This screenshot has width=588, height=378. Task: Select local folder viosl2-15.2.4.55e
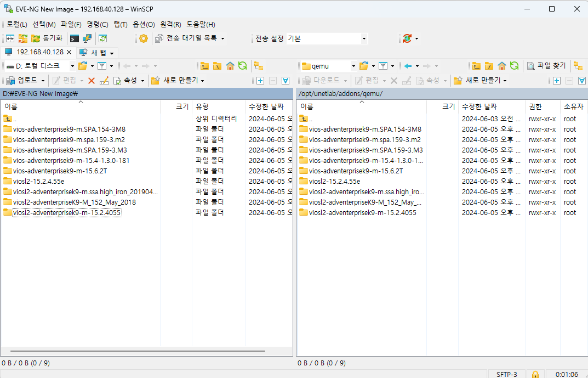click(38, 181)
